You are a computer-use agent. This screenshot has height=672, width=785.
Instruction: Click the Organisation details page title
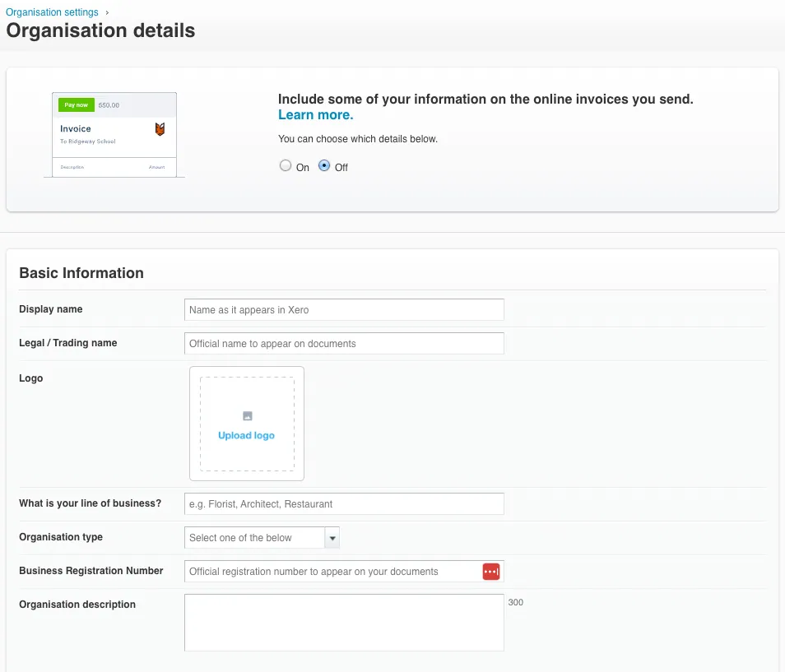tap(100, 30)
